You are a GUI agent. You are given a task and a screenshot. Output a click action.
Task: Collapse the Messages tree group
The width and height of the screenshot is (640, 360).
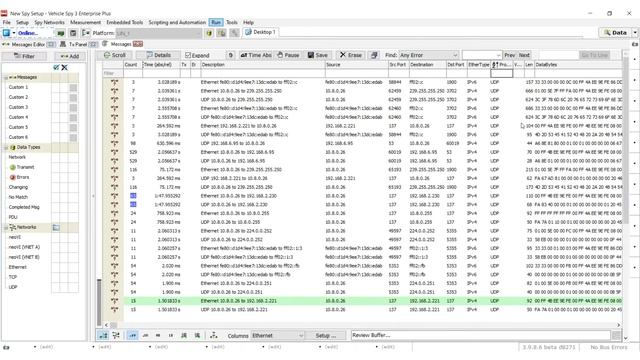pos(6,78)
